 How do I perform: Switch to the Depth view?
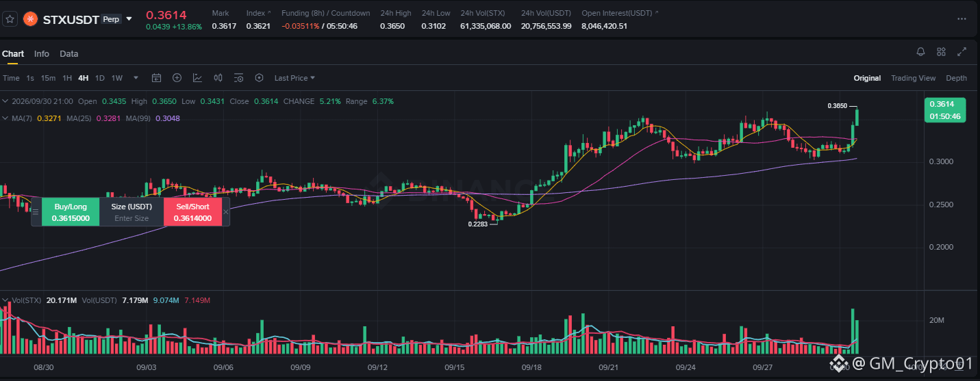click(x=956, y=78)
